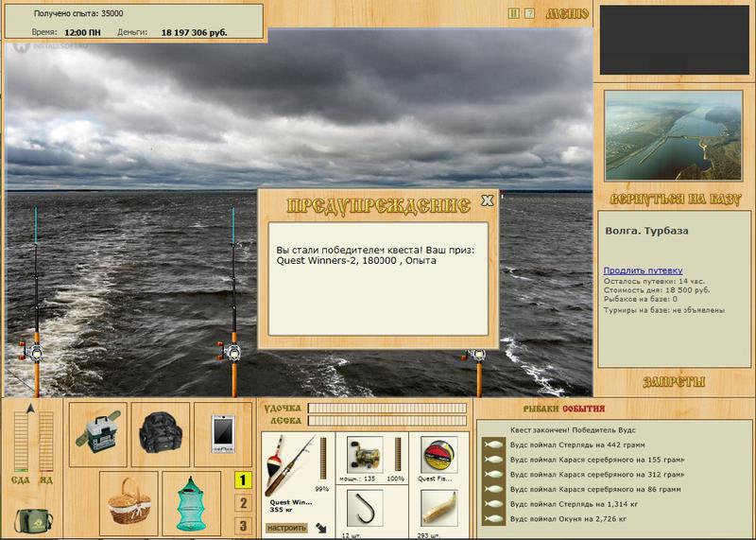This screenshot has width=756, height=540.
Task: Click the reel 100% durability value
Action: coord(395,479)
